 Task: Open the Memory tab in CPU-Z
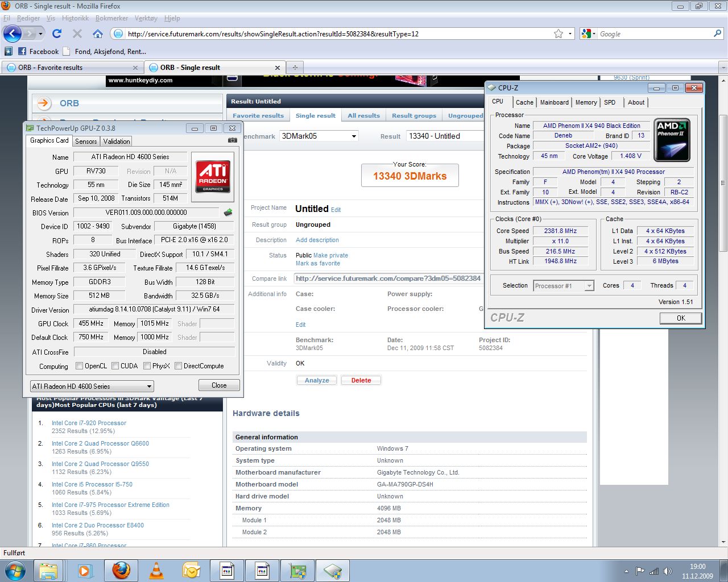click(586, 102)
